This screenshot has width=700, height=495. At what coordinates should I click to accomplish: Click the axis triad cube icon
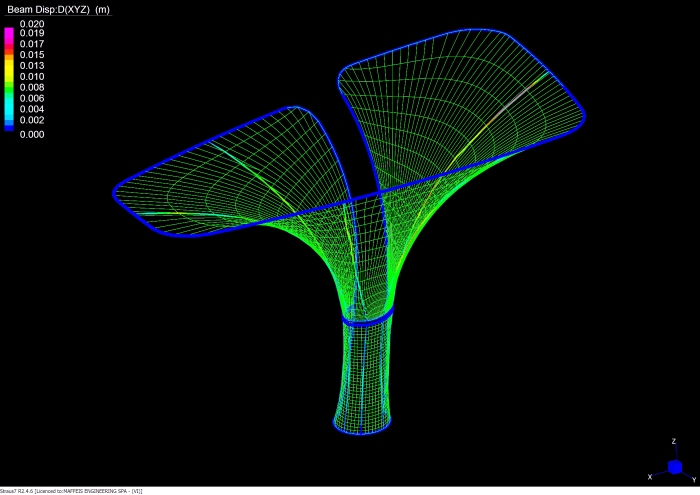(674, 466)
